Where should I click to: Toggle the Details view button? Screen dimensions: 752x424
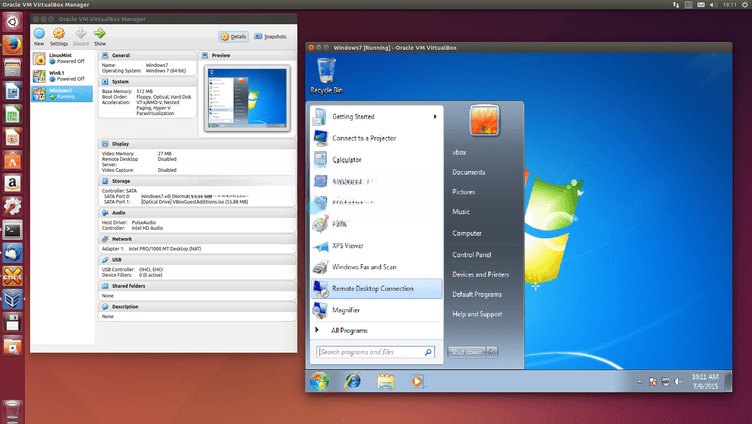[234, 36]
